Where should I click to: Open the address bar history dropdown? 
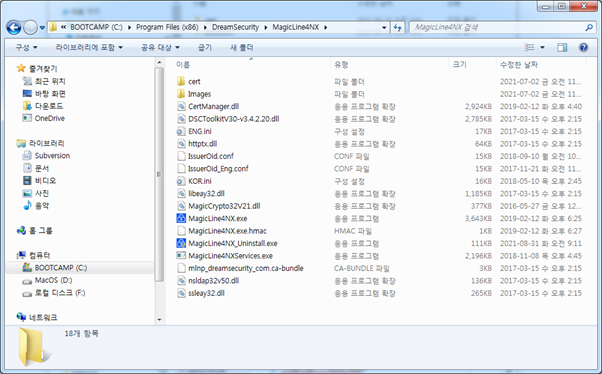pos(384,27)
